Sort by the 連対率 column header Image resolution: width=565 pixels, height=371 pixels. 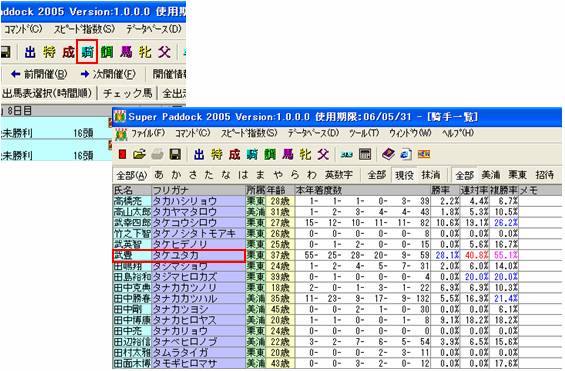point(475,190)
